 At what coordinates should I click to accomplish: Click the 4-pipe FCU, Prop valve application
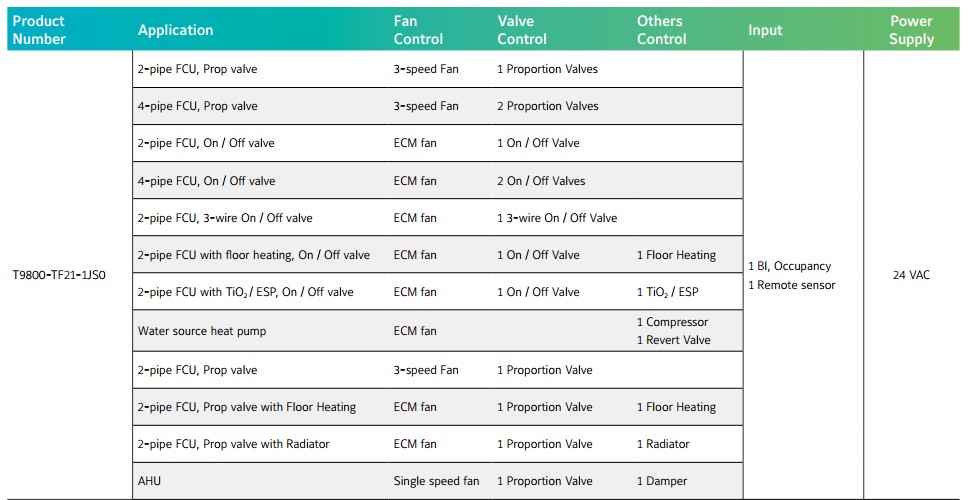point(197,106)
